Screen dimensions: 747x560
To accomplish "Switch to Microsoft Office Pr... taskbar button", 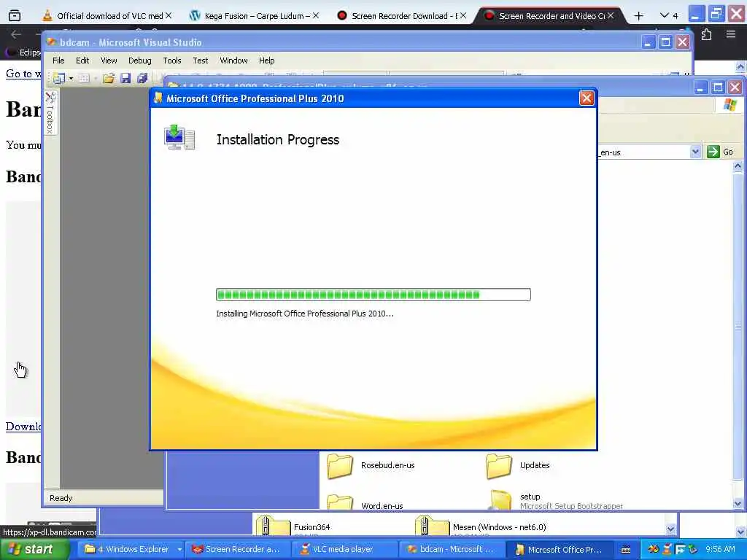I will pyautogui.click(x=558, y=549).
